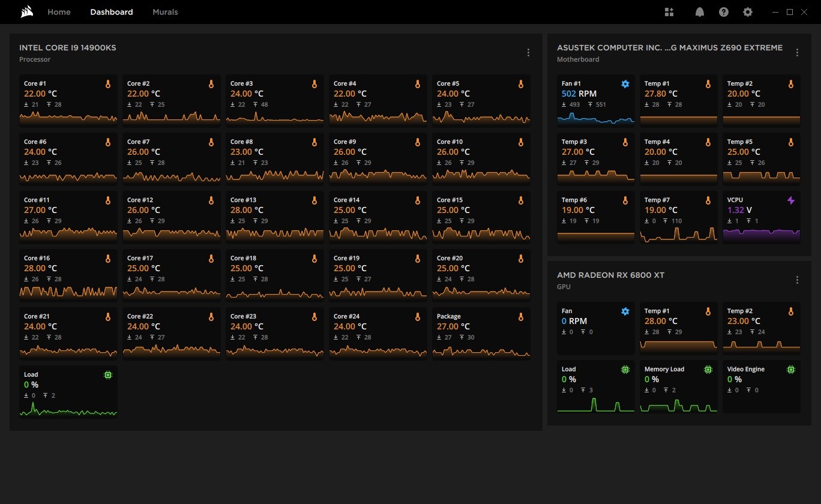821x504 pixels.
Task: Open the settings gear icon
Action: pos(747,12)
